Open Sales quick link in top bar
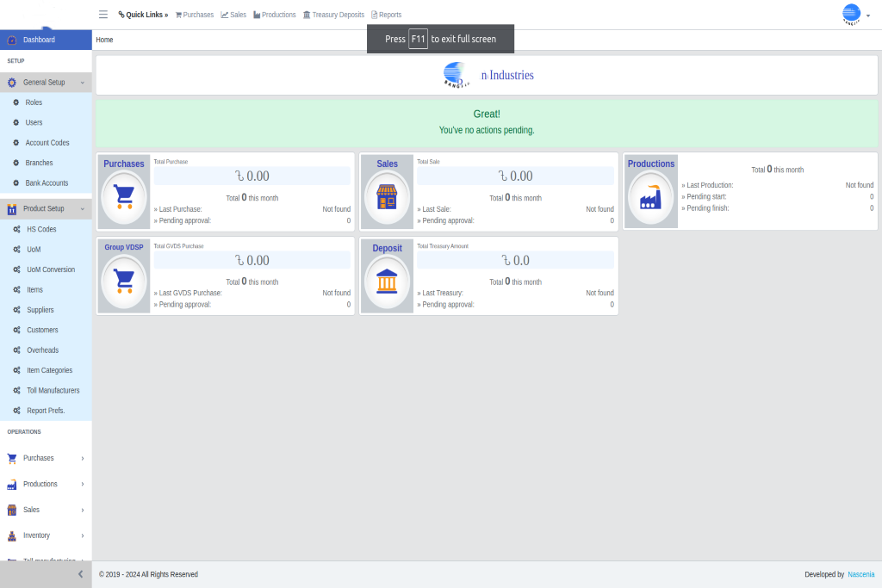 pyautogui.click(x=233, y=15)
